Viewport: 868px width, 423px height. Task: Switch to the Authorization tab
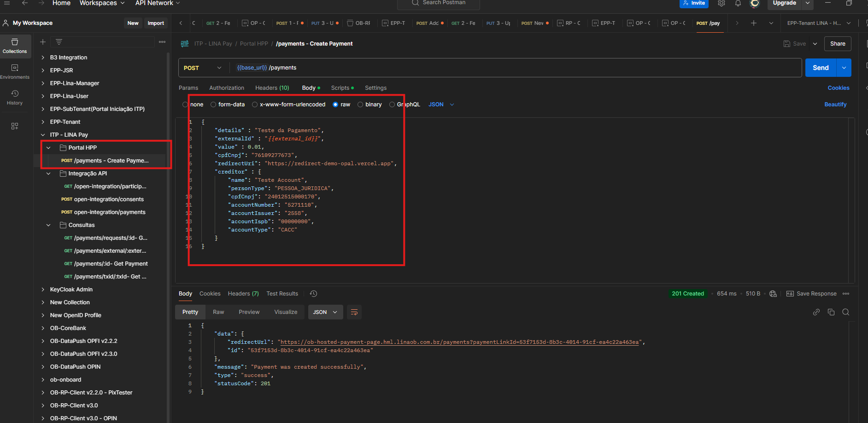tap(227, 88)
